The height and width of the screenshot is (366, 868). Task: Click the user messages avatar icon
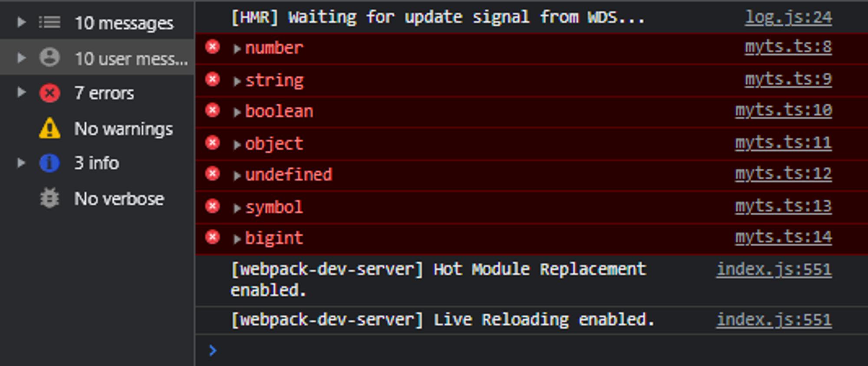49,58
